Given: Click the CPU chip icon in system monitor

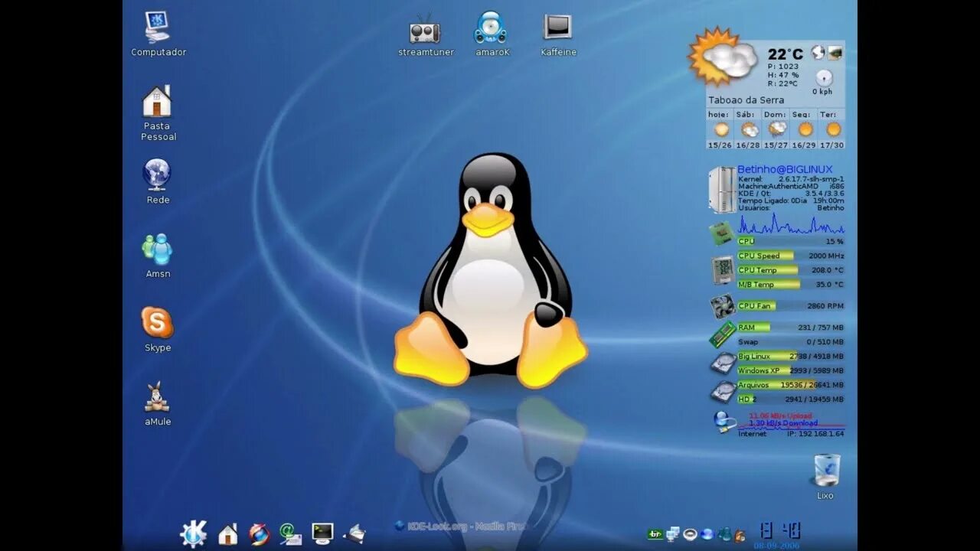Looking at the screenshot, I should pyautogui.click(x=721, y=233).
